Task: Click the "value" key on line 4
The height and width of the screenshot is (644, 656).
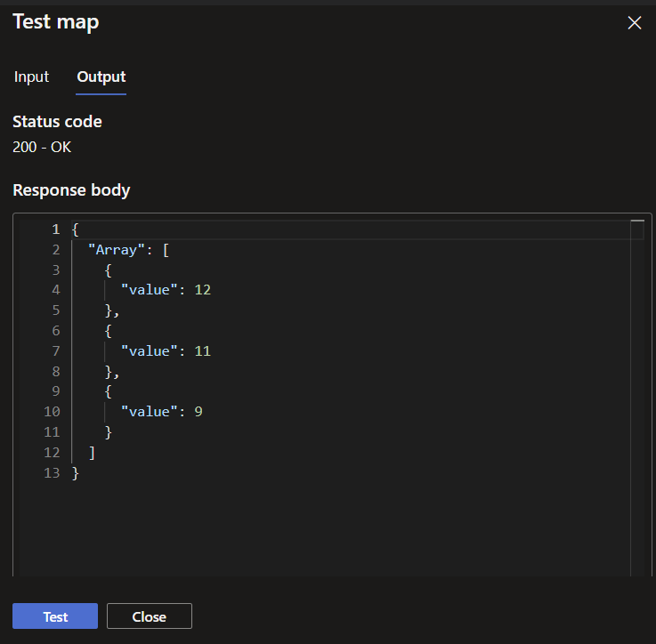Action: tap(149, 290)
